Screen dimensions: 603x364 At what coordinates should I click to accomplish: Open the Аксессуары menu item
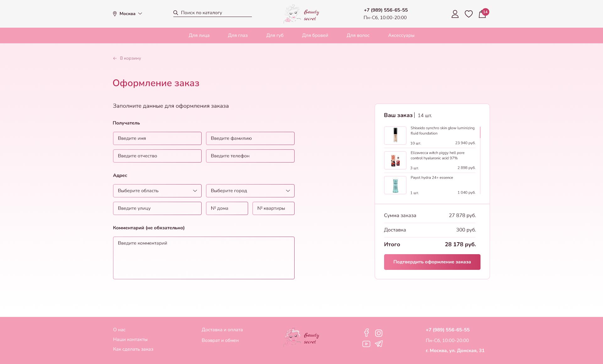point(401,35)
